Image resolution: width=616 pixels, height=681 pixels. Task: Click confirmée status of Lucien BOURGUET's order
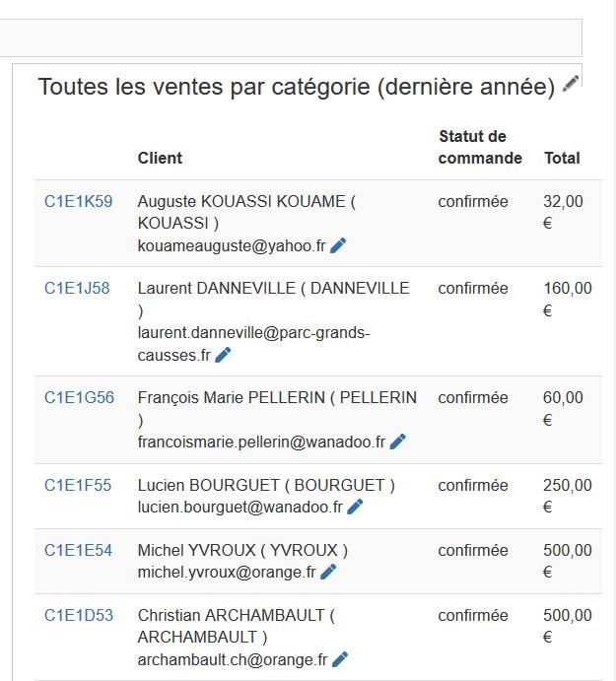tap(473, 485)
